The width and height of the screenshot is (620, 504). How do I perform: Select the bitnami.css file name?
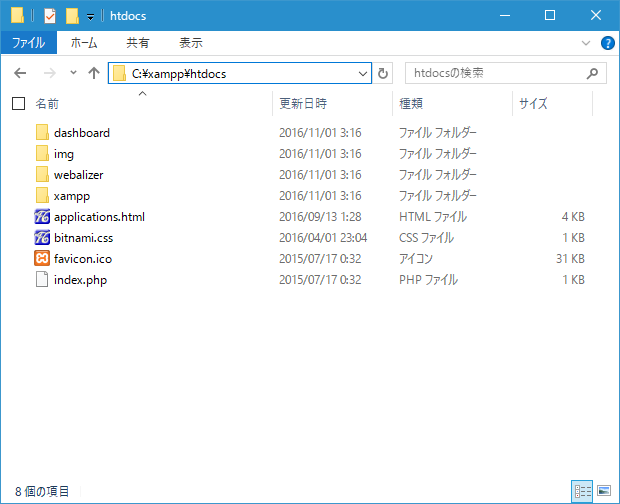pyautogui.click(x=83, y=238)
